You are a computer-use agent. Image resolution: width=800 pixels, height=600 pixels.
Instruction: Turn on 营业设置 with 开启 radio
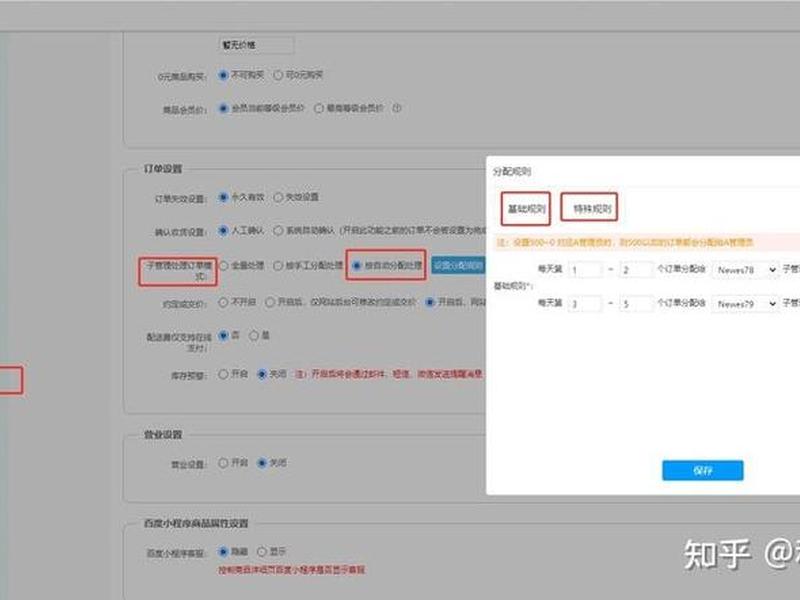223,463
